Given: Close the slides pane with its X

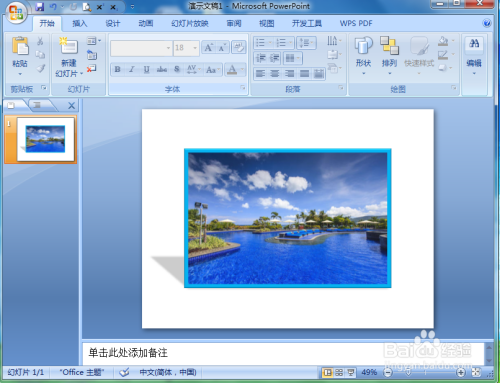Looking at the screenshot, I should [71, 106].
